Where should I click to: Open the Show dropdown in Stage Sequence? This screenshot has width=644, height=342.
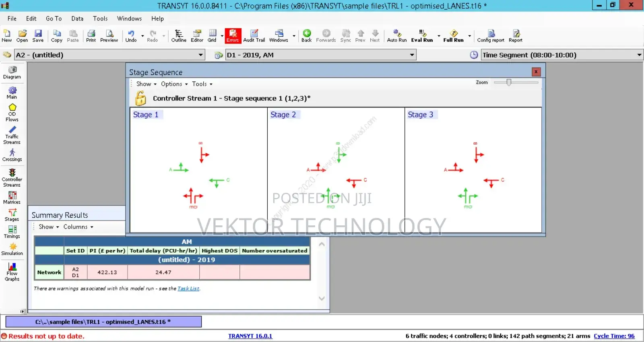pos(146,84)
